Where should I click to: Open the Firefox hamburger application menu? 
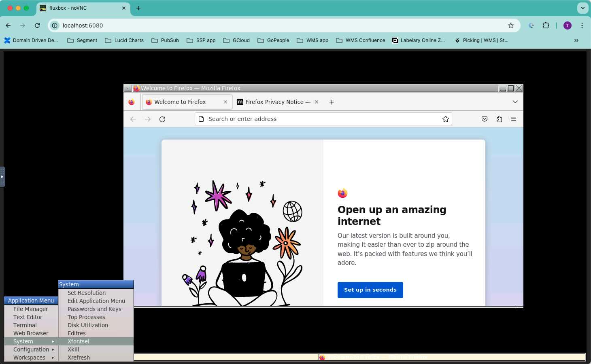pyautogui.click(x=514, y=119)
